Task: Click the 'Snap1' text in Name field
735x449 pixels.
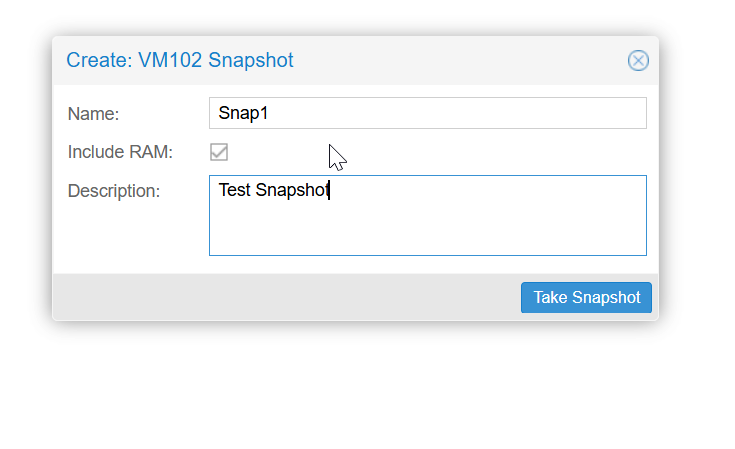Action: pyautogui.click(x=243, y=113)
